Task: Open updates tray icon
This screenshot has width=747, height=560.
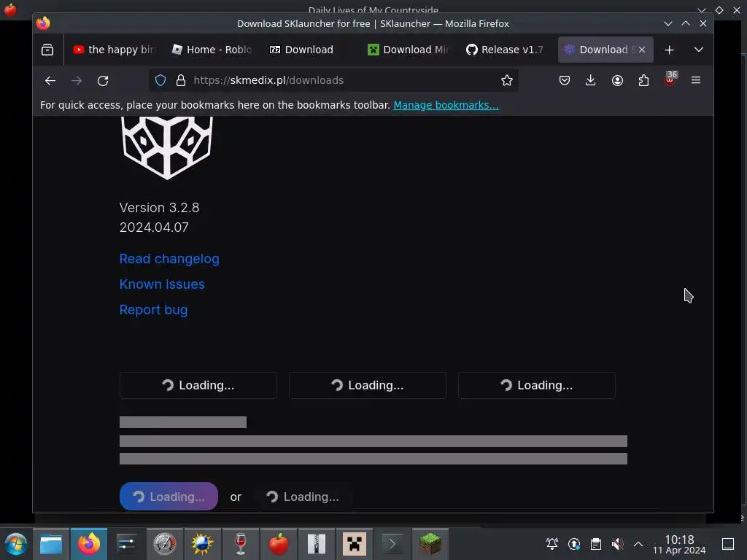Action: (574, 544)
